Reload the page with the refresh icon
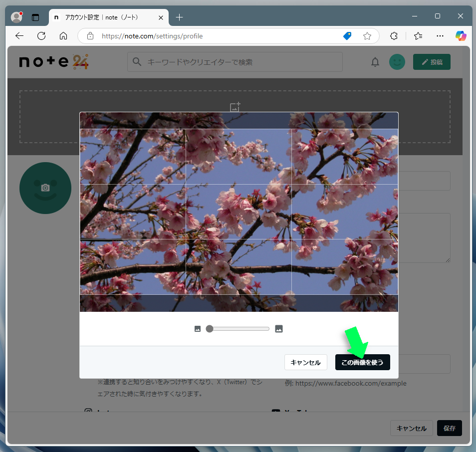This screenshot has height=452, width=476. coord(41,36)
